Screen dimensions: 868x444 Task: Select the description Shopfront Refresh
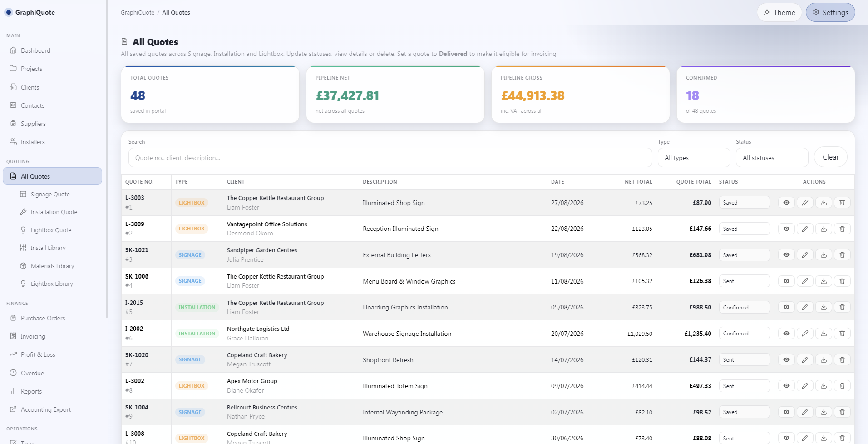click(388, 360)
